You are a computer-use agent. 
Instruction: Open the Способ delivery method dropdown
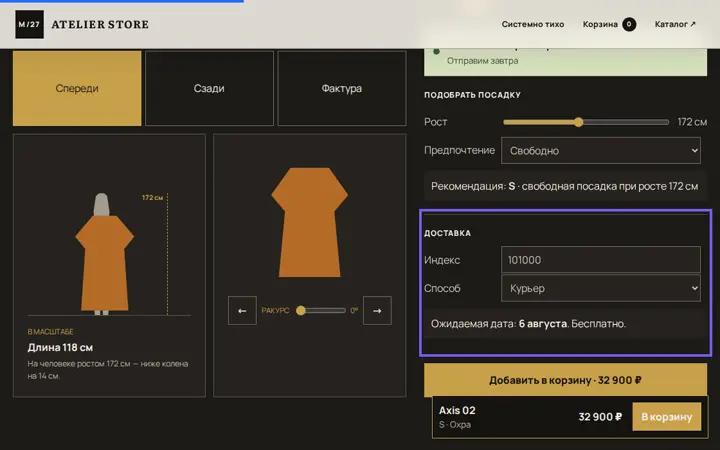(x=601, y=288)
